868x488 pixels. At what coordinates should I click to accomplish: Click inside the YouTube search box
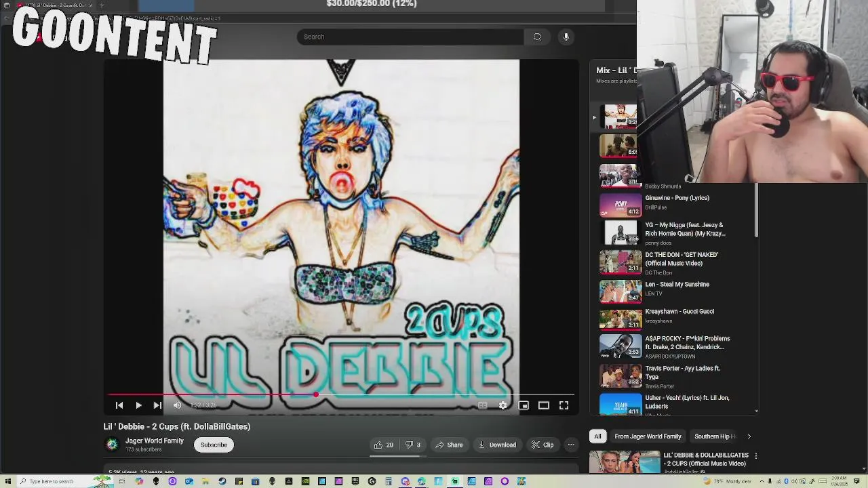coord(410,37)
